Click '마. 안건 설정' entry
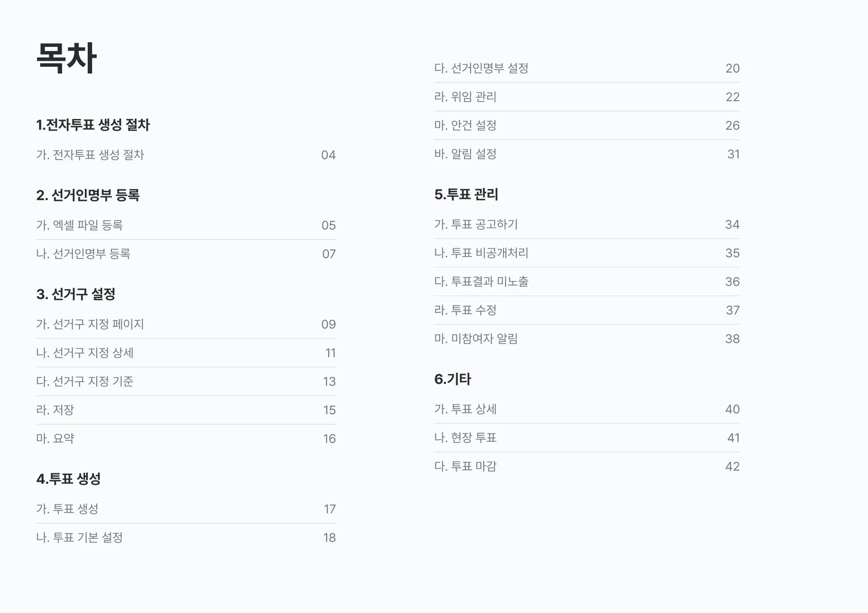This screenshot has height=613, width=868. point(465,126)
